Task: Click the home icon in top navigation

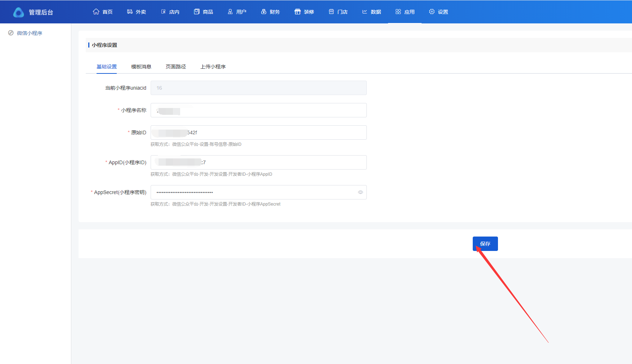Action: point(96,12)
